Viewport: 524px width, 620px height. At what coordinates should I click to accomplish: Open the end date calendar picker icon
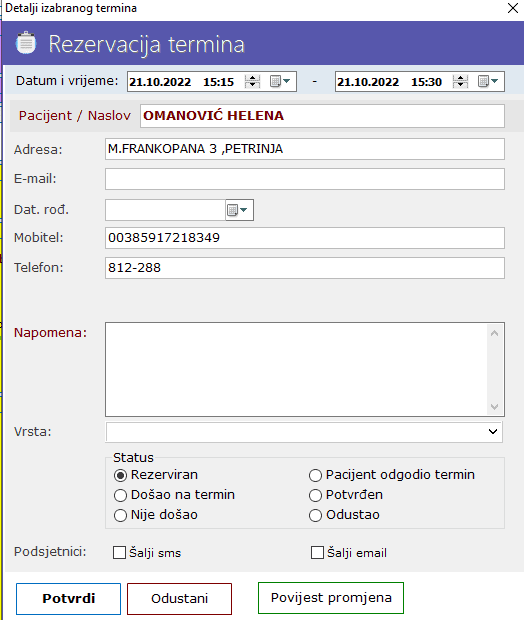488,81
